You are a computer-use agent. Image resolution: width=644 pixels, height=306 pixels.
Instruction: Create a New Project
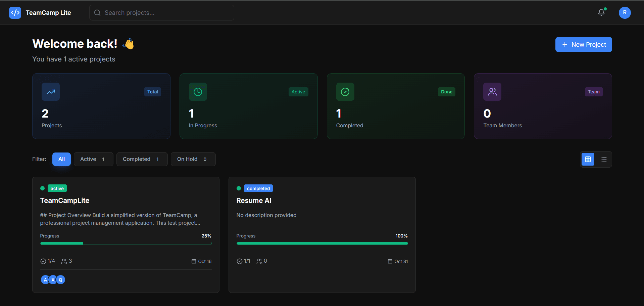click(584, 45)
